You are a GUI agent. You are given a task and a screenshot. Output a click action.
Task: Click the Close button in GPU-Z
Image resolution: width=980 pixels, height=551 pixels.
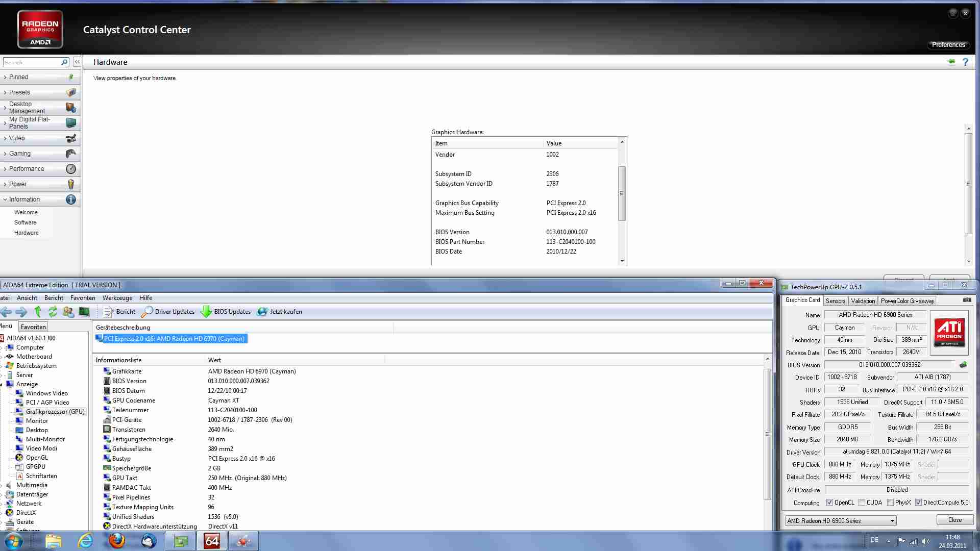(955, 520)
